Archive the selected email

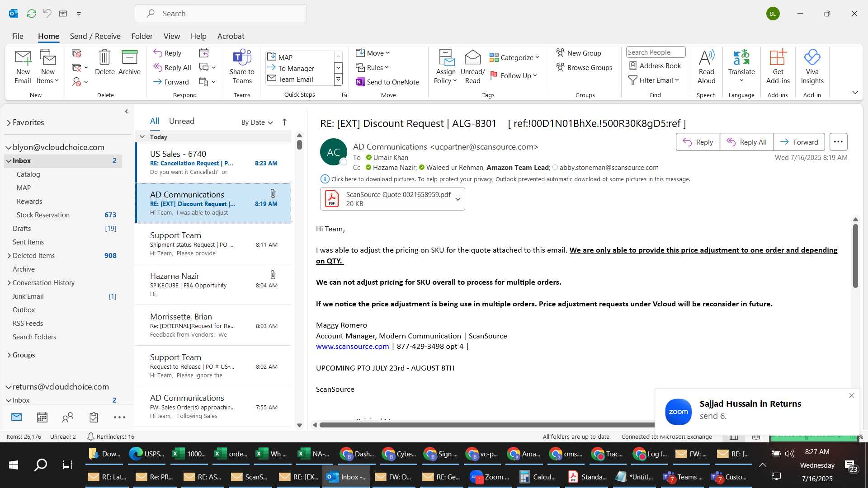(x=129, y=62)
